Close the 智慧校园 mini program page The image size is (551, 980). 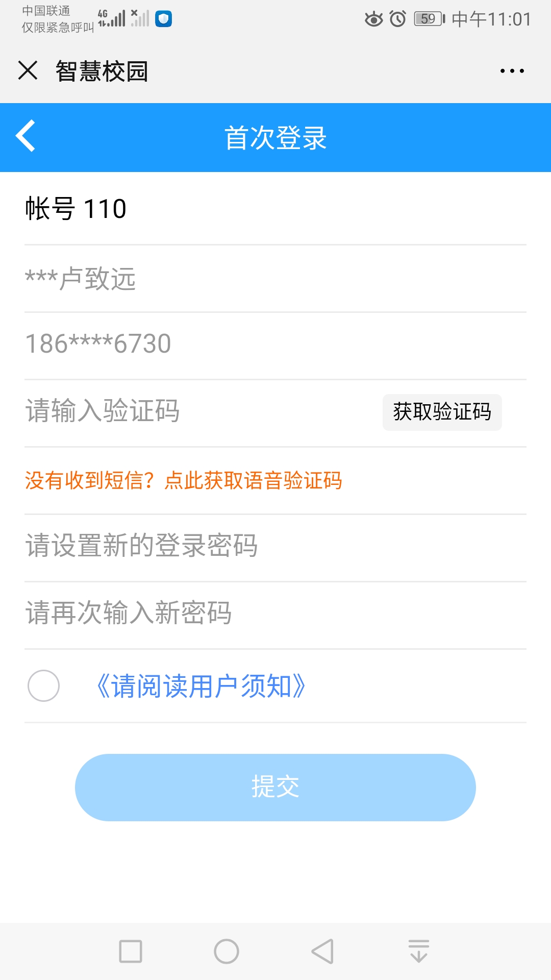(28, 70)
